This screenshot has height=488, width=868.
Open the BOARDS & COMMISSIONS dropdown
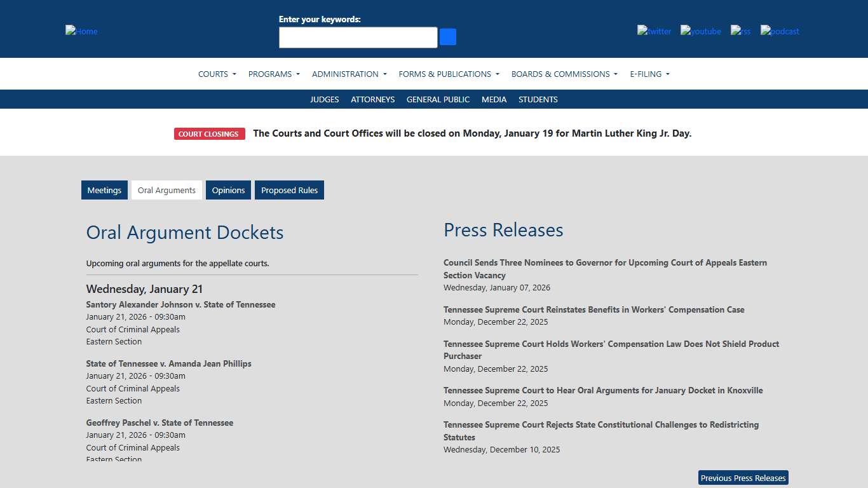(x=563, y=74)
